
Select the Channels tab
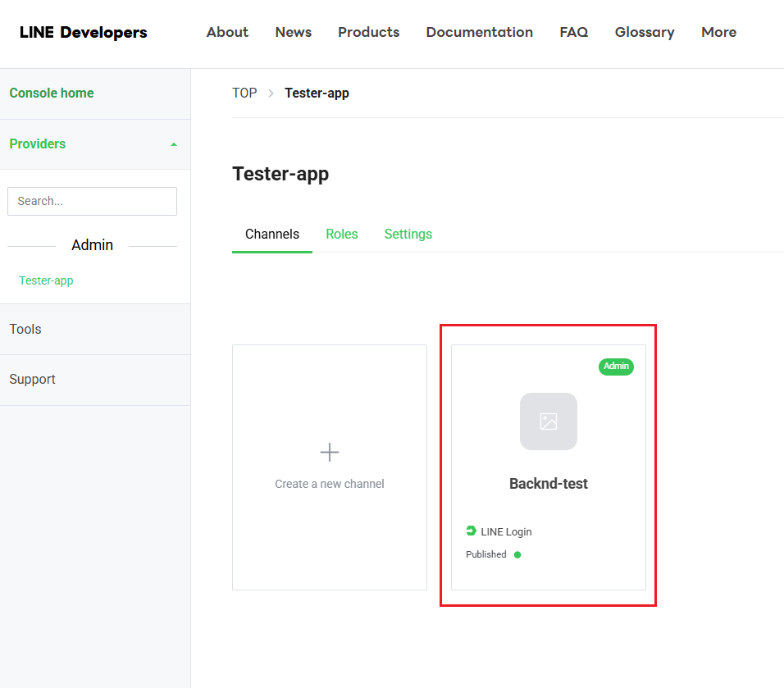click(272, 234)
